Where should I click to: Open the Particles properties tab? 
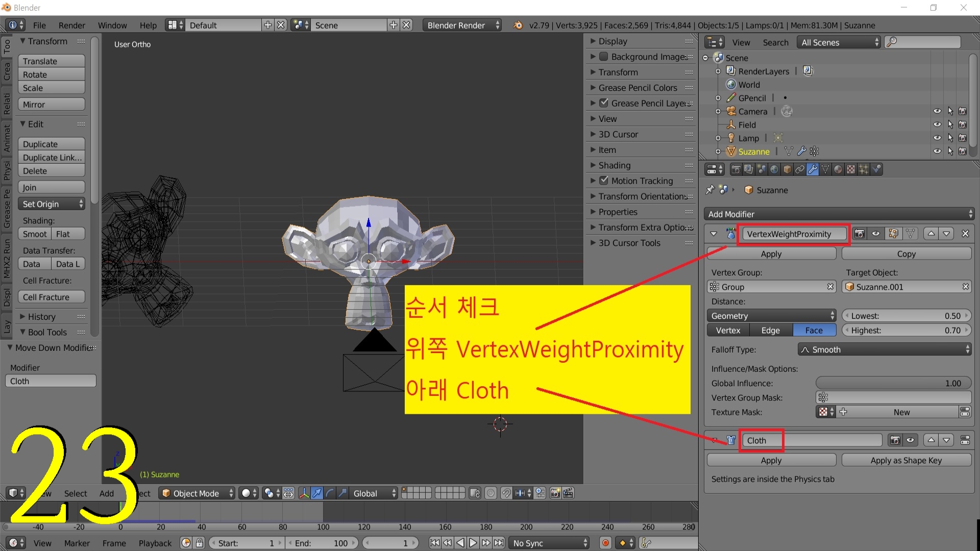pyautogui.click(x=864, y=169)
